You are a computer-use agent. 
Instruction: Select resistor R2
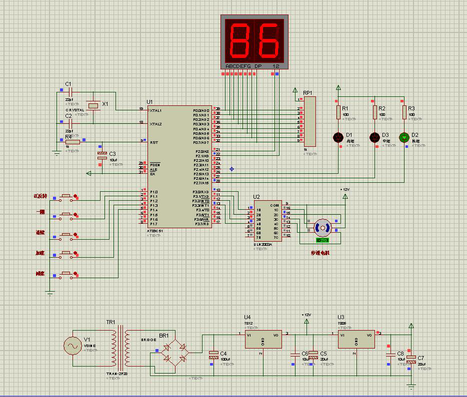point(375,112)
